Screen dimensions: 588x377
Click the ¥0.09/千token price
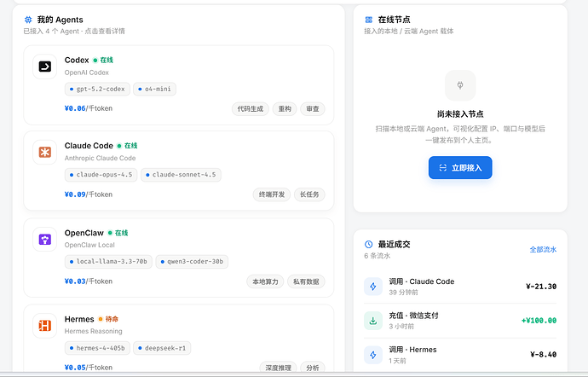[x=89, y=194]
